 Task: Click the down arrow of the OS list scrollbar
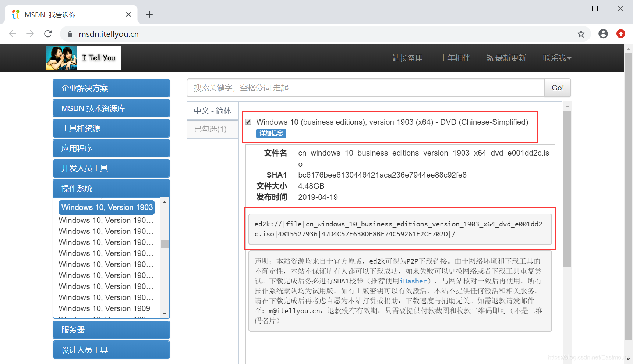165,314
